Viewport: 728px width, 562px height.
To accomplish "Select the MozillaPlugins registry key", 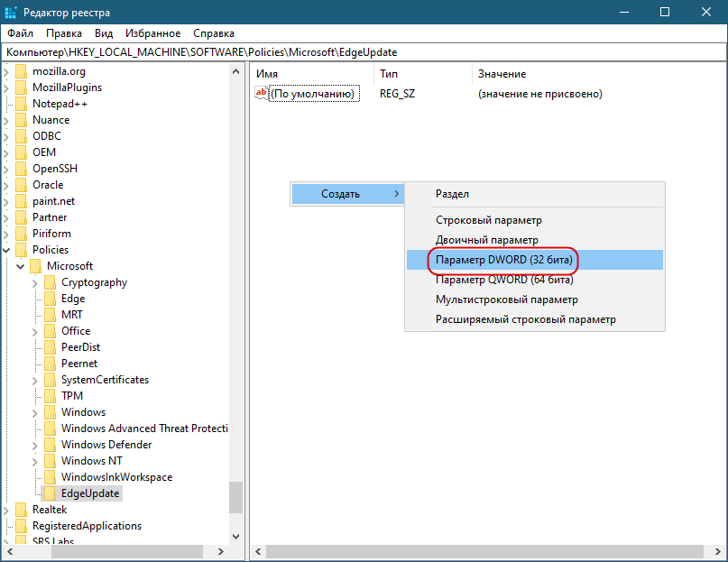I will (x=68, y=88).
